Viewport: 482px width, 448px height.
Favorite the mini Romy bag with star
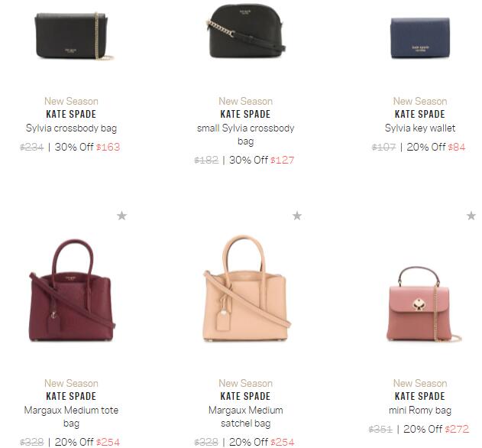[471, 216]
